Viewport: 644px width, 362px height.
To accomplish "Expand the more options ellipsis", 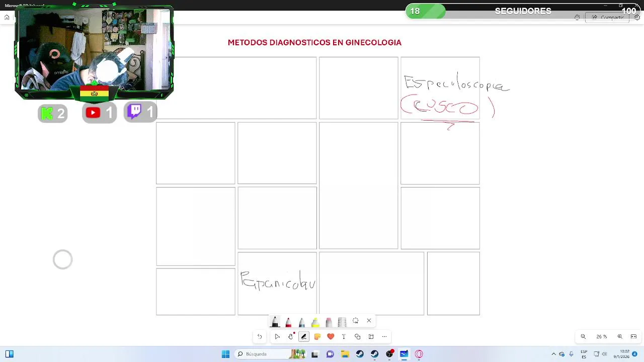I will [x=384, y=337].
